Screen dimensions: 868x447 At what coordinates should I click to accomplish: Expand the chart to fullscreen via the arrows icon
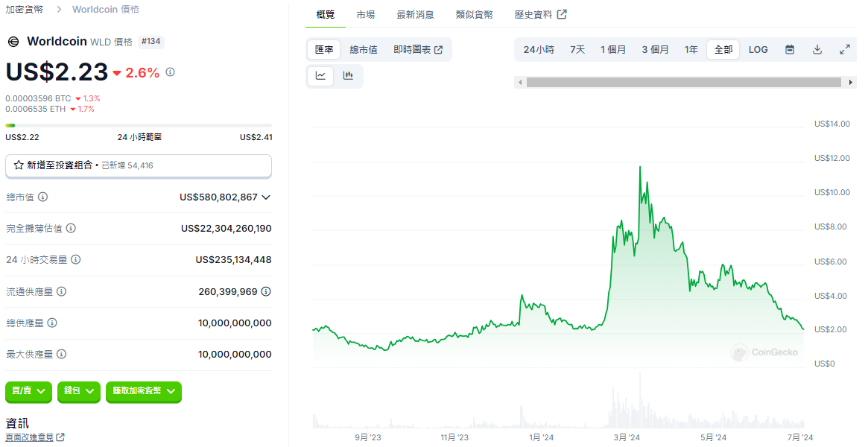(x=844, y=48)
